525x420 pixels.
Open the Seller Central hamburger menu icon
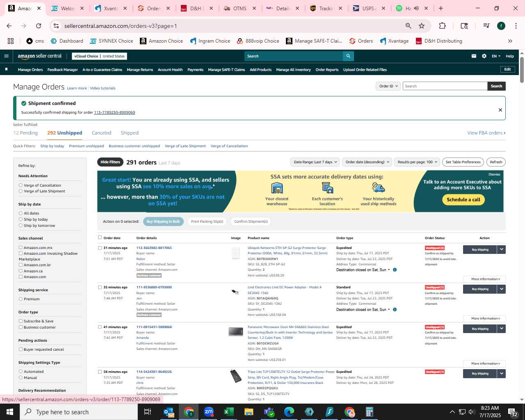6,56
